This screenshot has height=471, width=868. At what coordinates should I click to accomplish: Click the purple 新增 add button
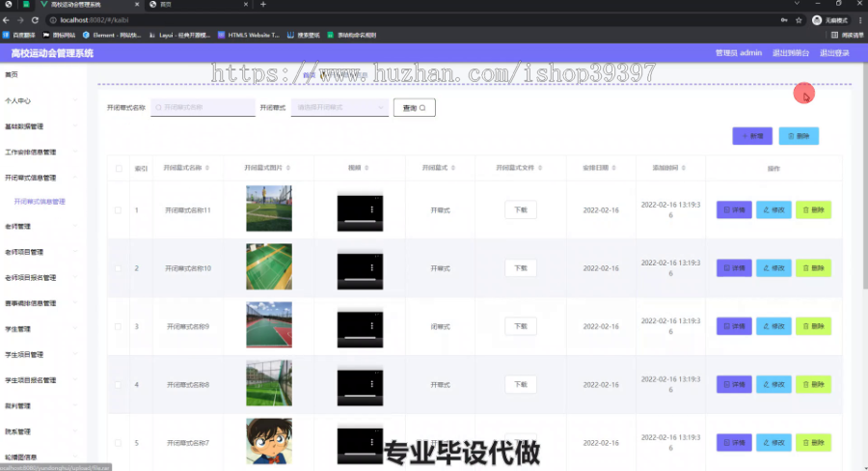pos(752,136)
